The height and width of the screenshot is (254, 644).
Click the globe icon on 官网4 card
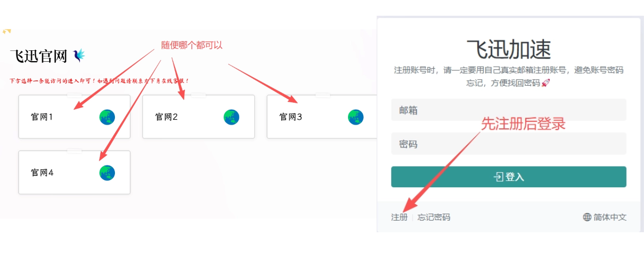pyautogui.click(x=107, y=173)
